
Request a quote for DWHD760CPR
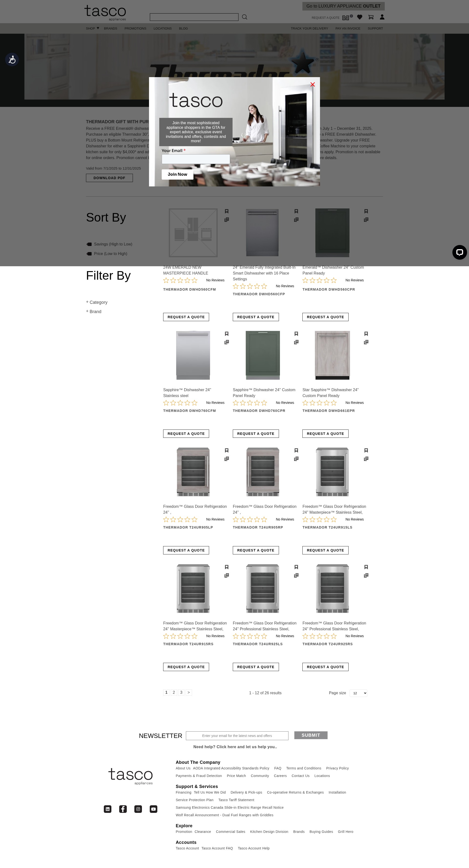[256, 434]
